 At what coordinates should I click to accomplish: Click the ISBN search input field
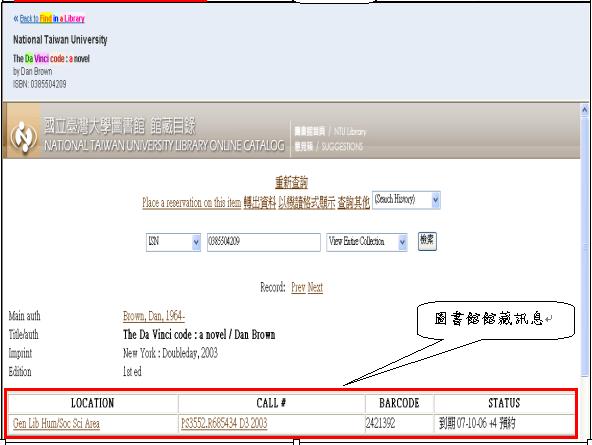(x=264, y=242)
